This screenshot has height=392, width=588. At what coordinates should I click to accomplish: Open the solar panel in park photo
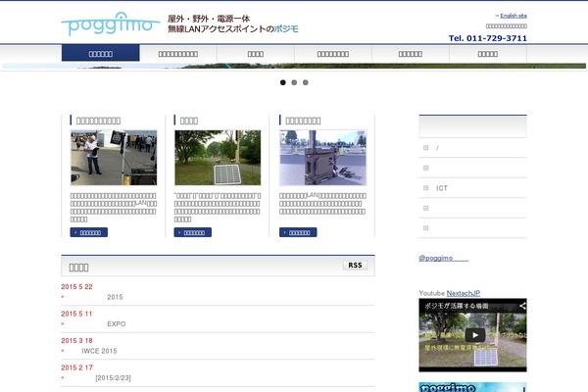click(x=218, y=158)
